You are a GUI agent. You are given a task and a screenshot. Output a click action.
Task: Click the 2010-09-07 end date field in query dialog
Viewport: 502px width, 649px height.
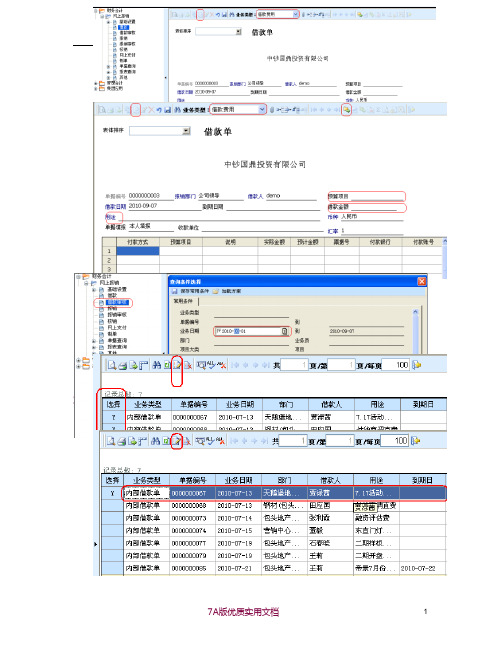tap(366, 331)
